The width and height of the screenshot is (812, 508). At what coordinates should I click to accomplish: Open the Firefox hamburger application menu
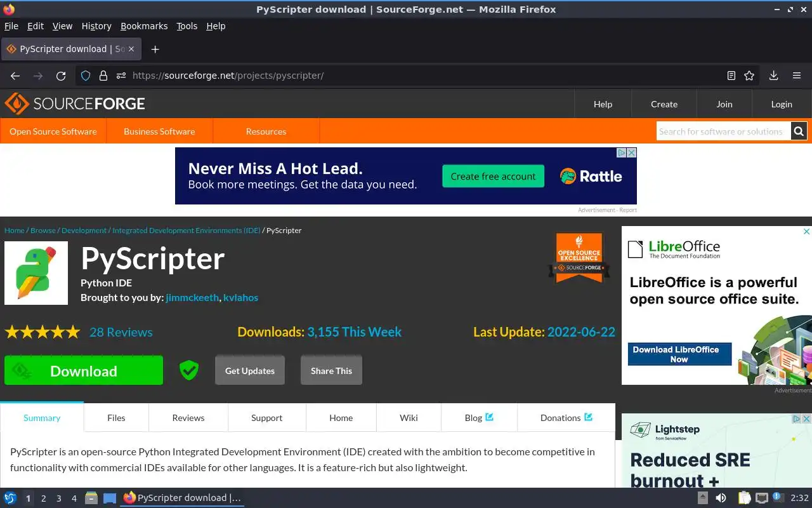(x=797, y=76)
